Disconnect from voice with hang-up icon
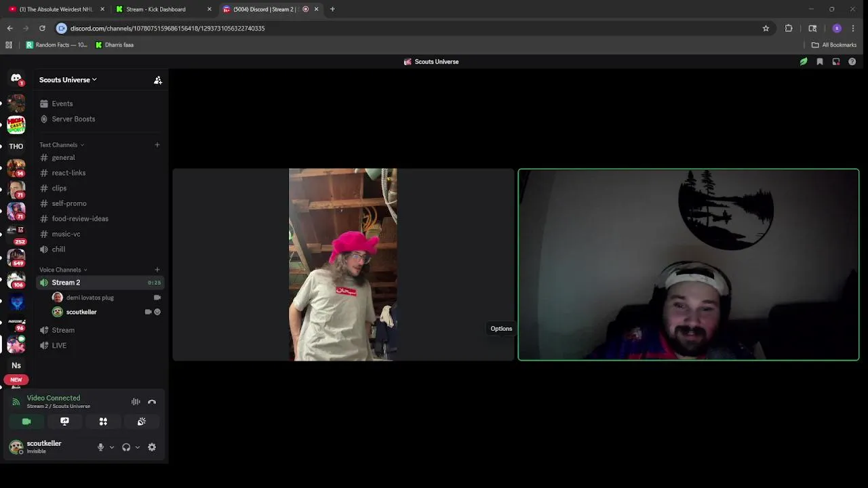The width and height of the screenshot is (868, 488). pos(152,402)
